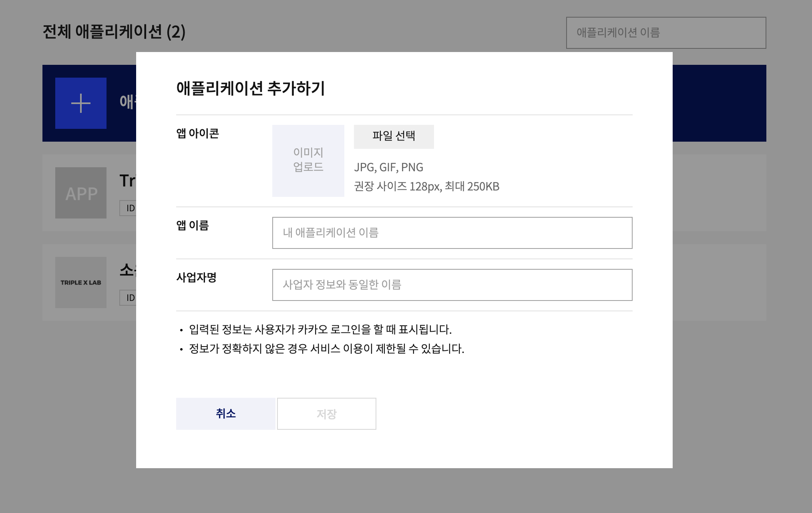Screen dimensions: 812x513
Task: Click the ID badge under TRIPLE X LAB entry
Action: 128,298
